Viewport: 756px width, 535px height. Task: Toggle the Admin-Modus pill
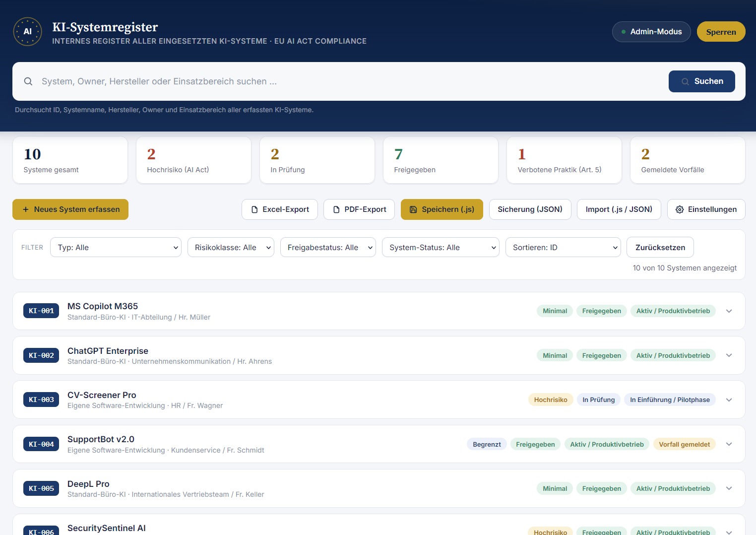[x=651, y=32]
